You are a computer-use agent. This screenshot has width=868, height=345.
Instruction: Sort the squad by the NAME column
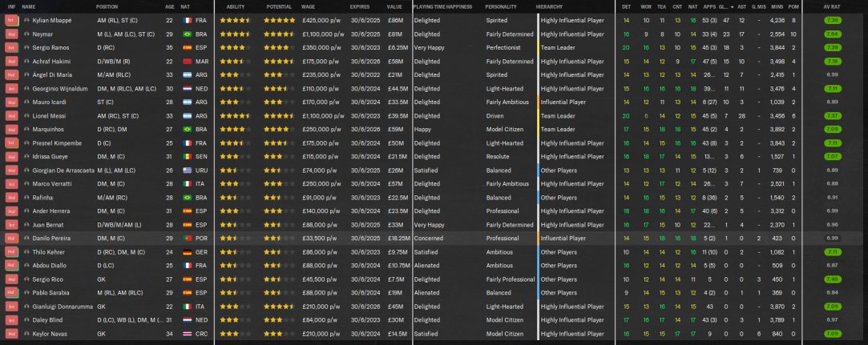(x=28, y=6)
